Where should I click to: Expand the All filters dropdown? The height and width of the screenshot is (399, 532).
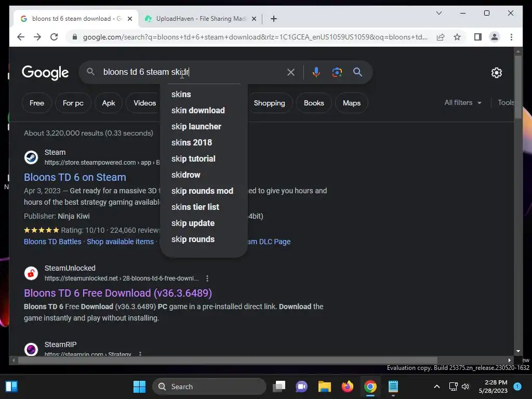coord(463,102)
